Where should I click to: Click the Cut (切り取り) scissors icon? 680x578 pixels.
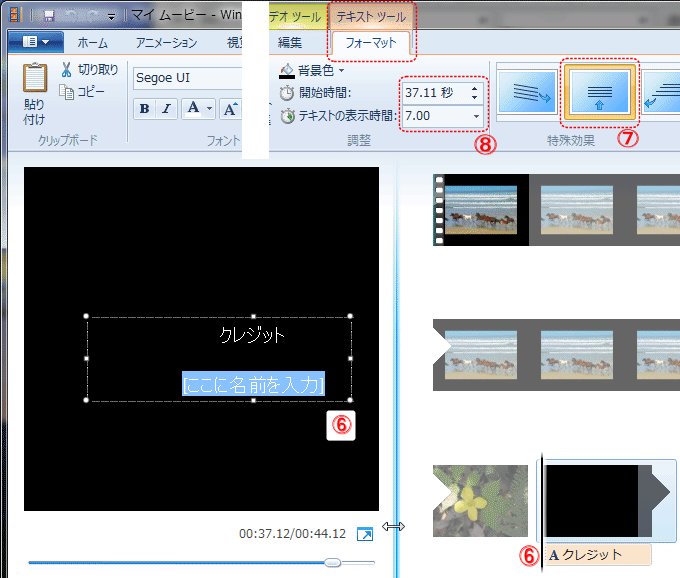point(66,70)
